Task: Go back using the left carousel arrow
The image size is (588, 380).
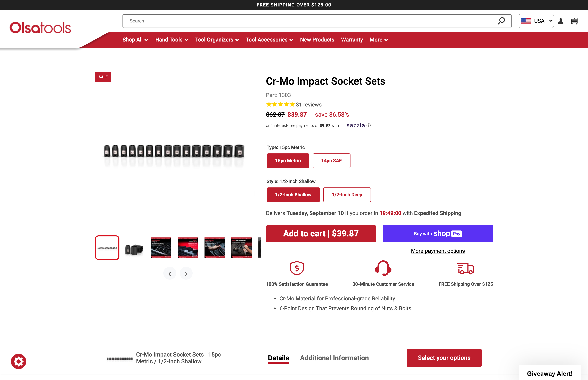Action: tap(170, 273)
